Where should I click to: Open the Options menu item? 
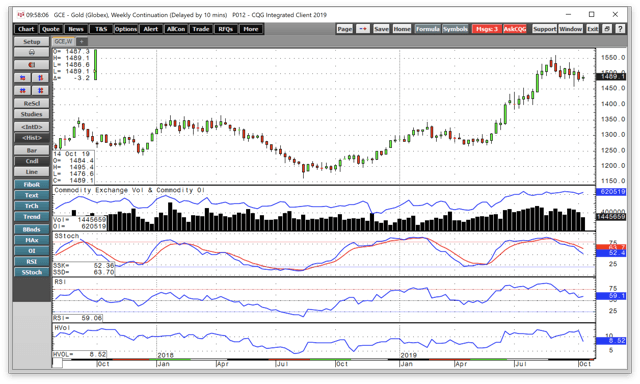pyautogui.click(x=126, y=29)
